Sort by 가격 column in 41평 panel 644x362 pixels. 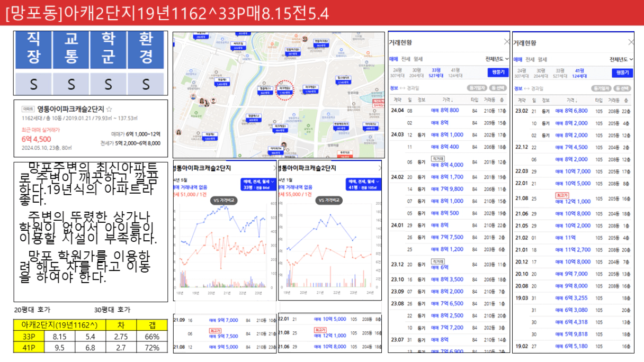point(573,99)
